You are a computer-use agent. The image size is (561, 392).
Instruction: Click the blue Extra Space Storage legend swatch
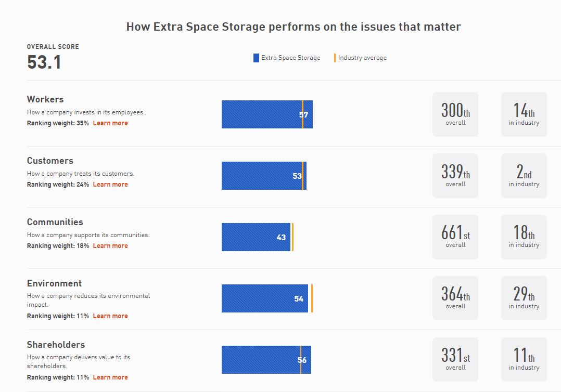coord(256,58)
